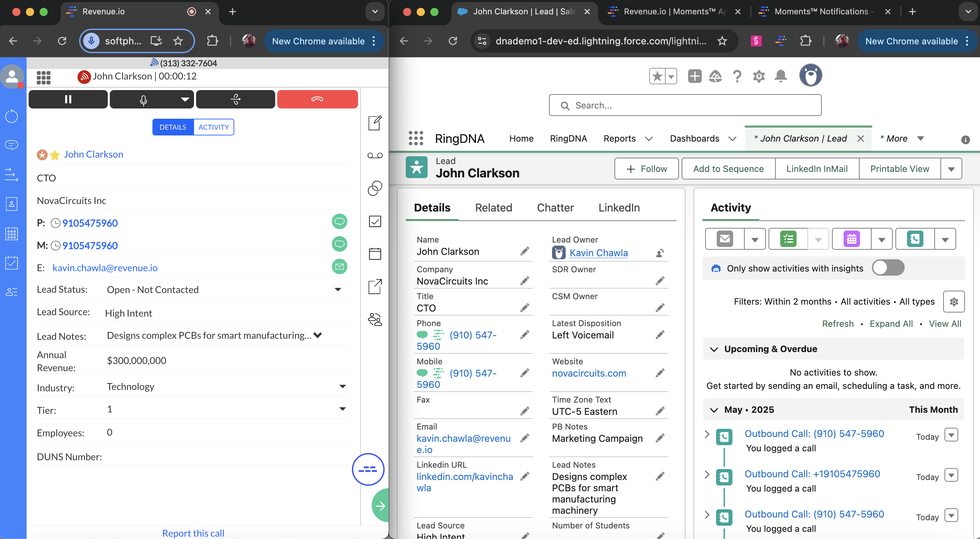The height and width of the screenshot is (539, 980).
Task: Switch to the Related tab
Action: [x=493, y=207]
